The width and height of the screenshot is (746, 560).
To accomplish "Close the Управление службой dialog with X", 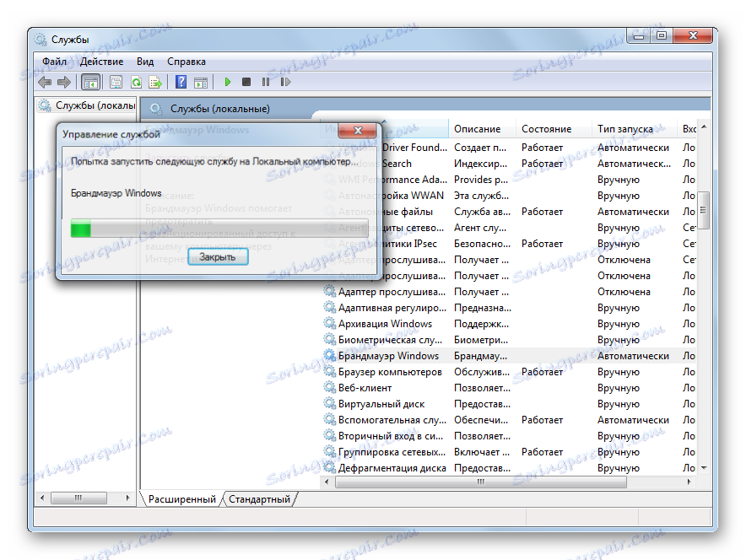I will [359, 130].
